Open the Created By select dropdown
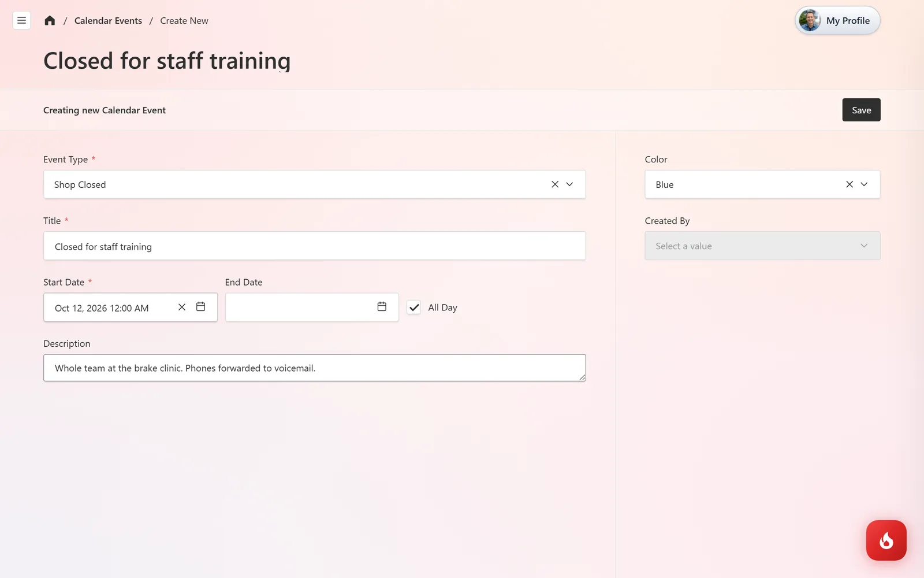This screenshot has height=578, width=924. (x=762, y=246)
